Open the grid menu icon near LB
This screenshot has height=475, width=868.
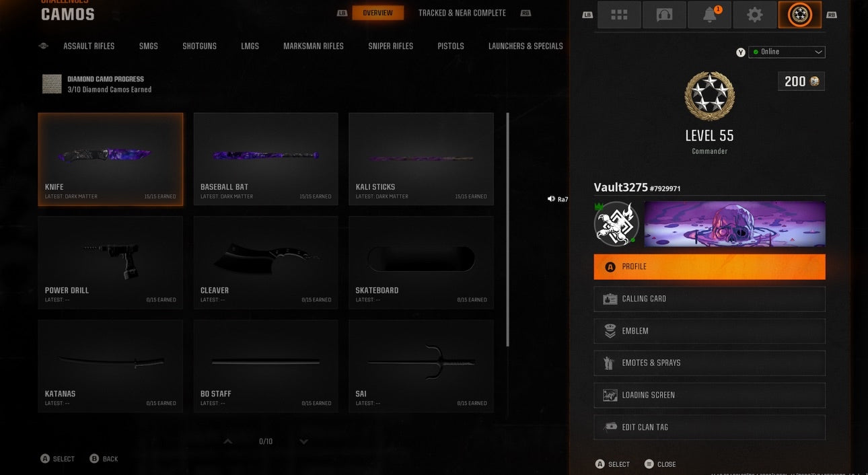[618, 14]
